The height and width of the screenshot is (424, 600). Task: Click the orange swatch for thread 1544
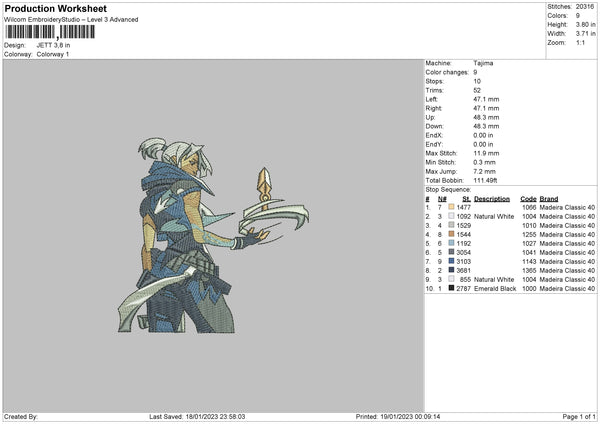click(x=451, y=234)
